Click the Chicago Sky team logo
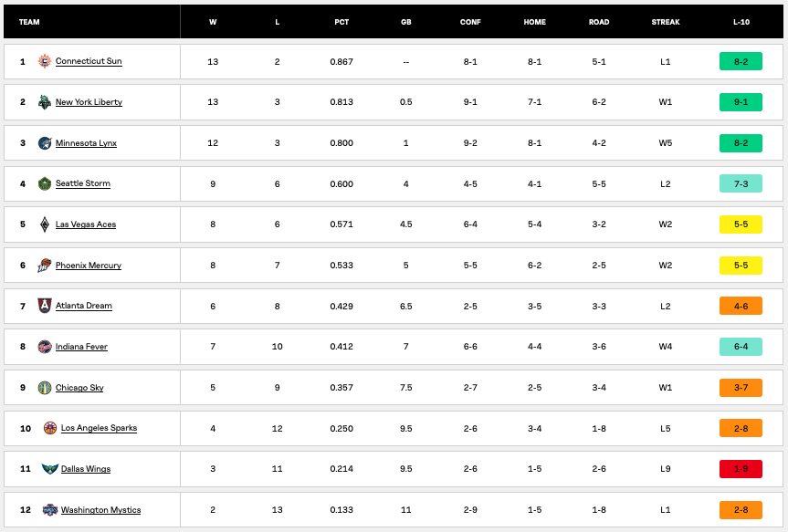The height and width of the screenshot is (532, 788). pyautogui.click(x=45, y=388)
